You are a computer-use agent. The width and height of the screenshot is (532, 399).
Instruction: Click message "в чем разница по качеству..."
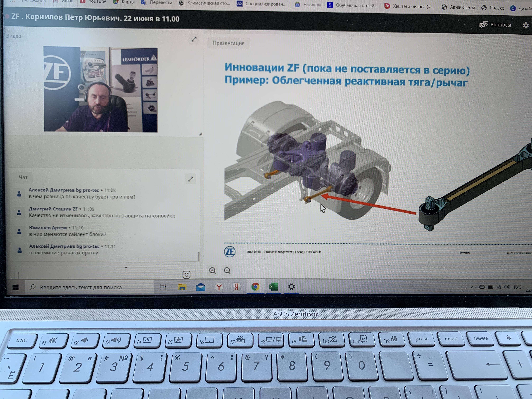82,197
